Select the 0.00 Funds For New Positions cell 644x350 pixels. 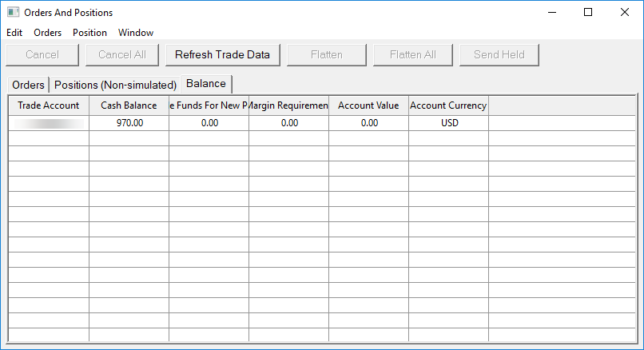[209, 123]
